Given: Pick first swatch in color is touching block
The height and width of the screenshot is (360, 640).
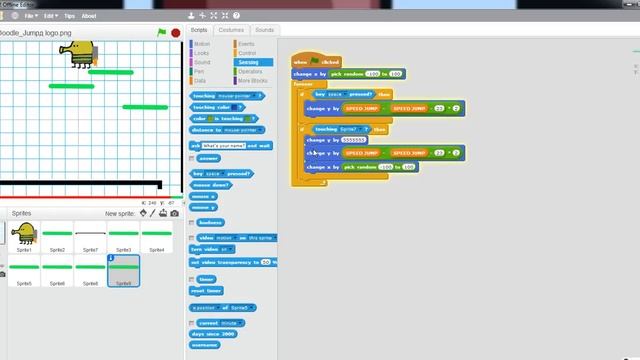Looking at the screenshot, I should coord(211,119).
